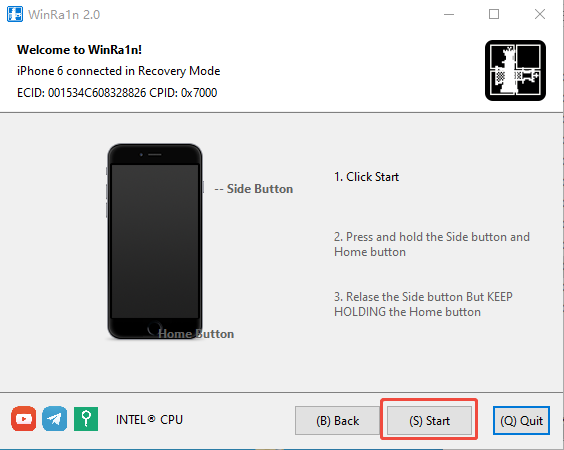Exit using the (Q) Quit button
This screenshot has height=450, width=564.
point(521,421)
